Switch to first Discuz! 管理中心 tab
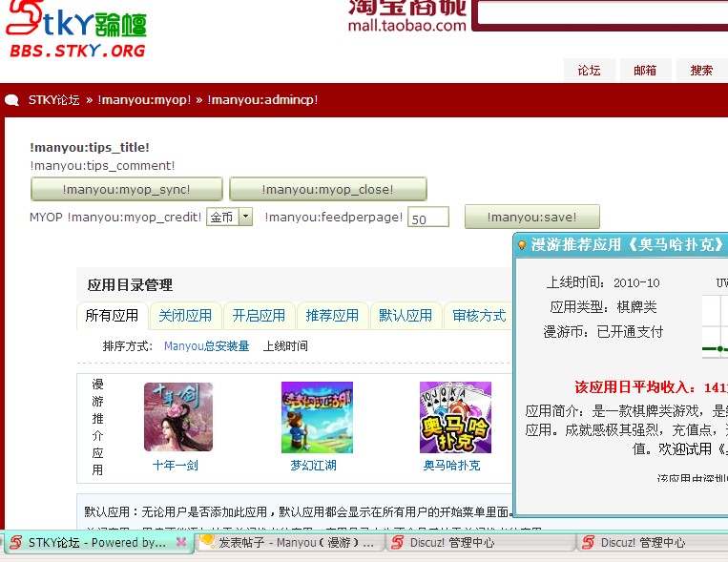728x562 pixels. [x=481, y=543]
